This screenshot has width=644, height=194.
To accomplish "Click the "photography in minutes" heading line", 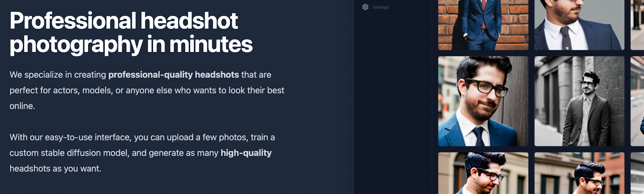I will [x=131, y=44].
